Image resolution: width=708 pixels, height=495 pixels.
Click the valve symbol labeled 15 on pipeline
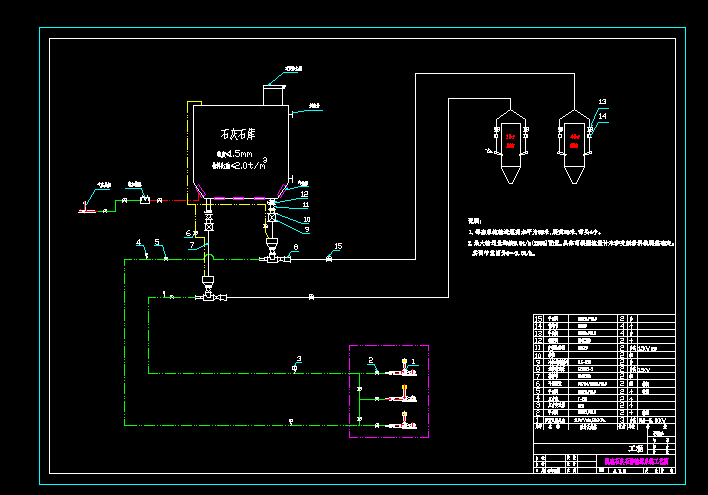pos(329,259)
